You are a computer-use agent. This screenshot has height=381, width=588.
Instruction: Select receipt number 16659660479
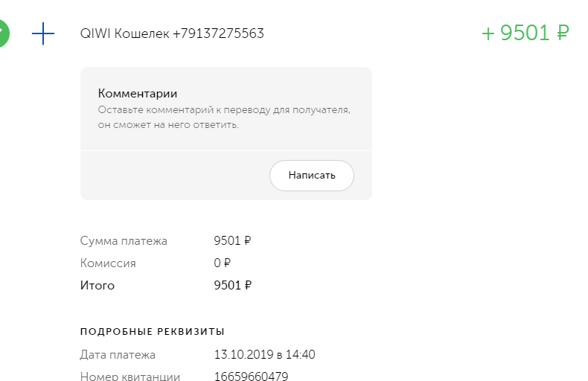pyautogui.click(x=251, y=376)
